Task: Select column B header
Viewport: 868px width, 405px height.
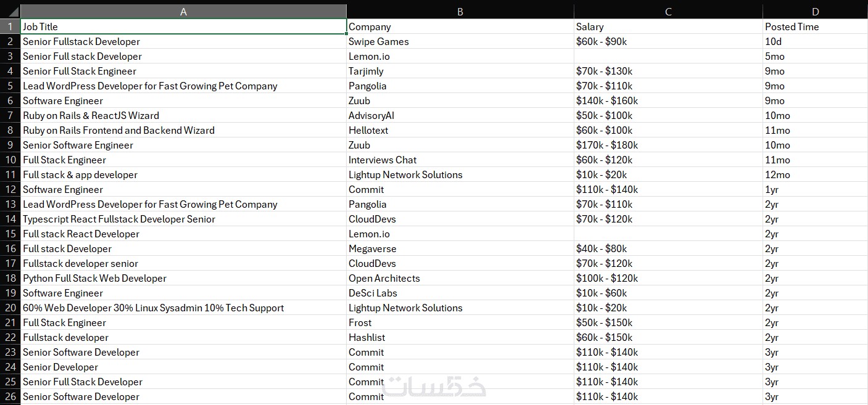Action: 460,12
